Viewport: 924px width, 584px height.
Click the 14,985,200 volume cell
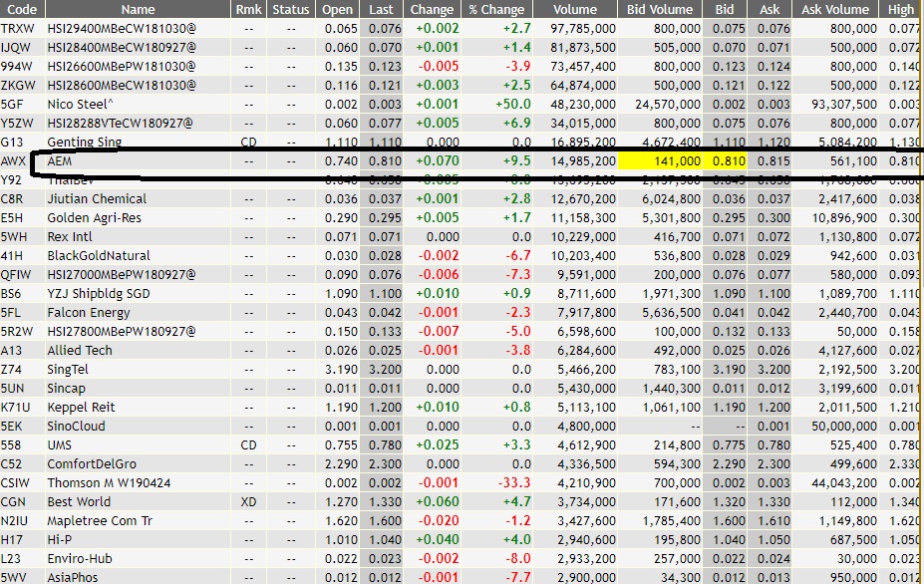(583, 160)
